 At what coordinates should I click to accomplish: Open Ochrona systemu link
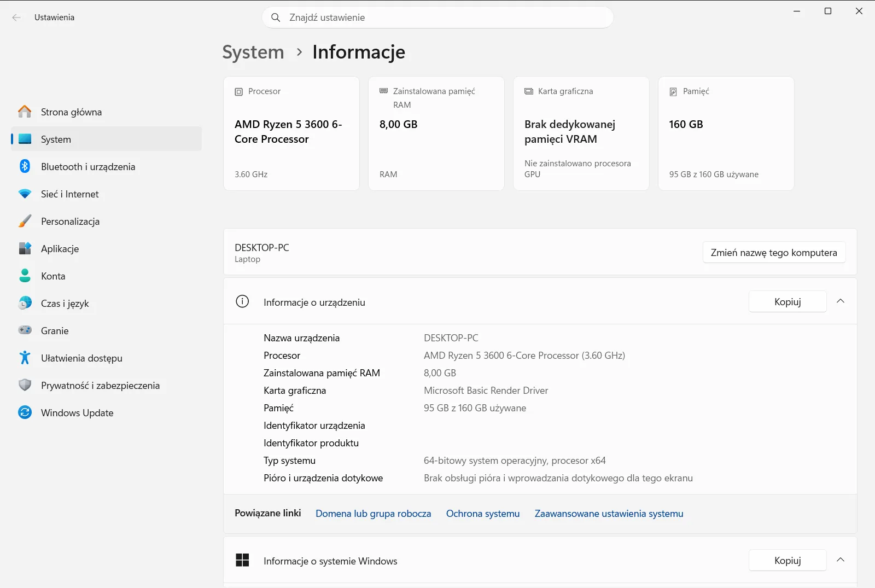(x=483, y=514)
